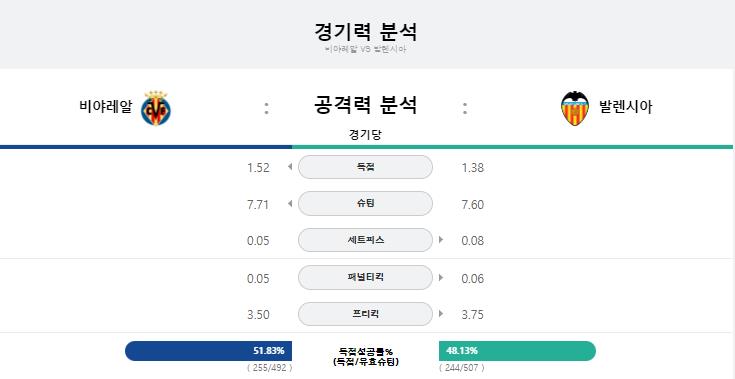This screenshot has width=735, height=379.
Task: Click the Villarreal club crest logo
Action: [156, 108]
